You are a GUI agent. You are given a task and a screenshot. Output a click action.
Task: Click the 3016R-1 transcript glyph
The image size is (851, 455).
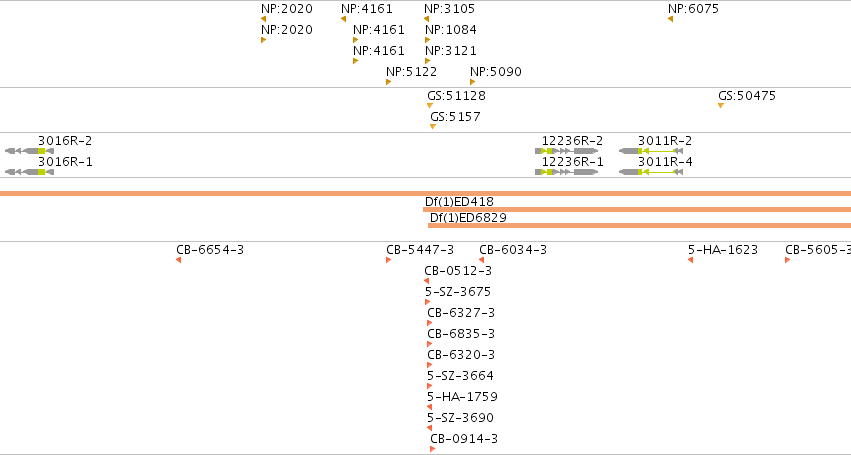click(29, 172)
